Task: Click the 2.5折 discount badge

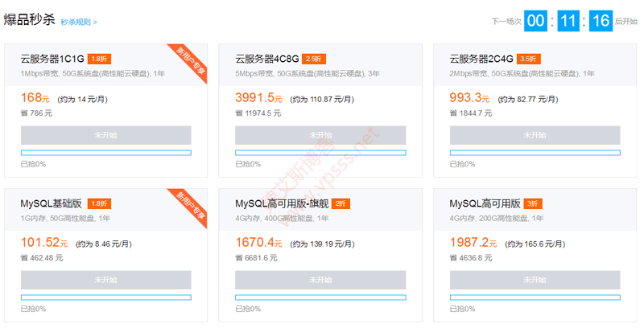Action: click(x=314, y=59)
